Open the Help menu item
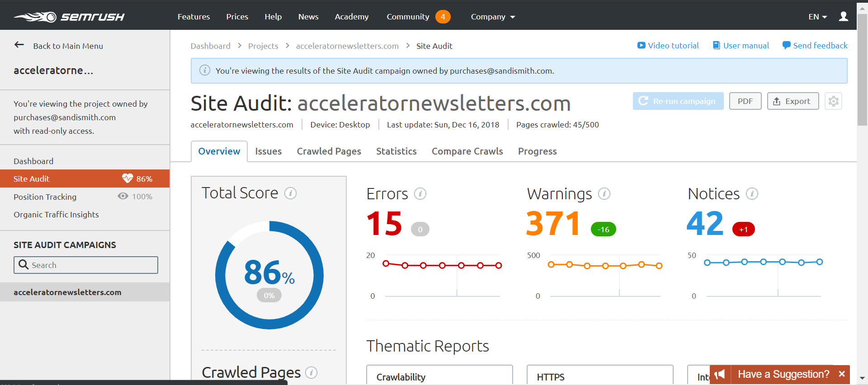Image resolution: width=868 pixels, height=385 pixels. (x=273, y=17)
